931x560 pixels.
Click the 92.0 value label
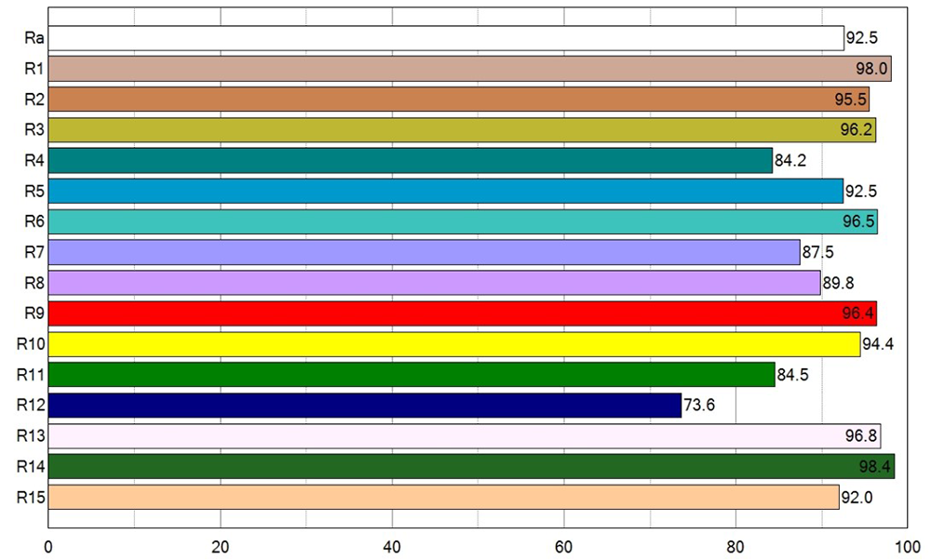857,497
